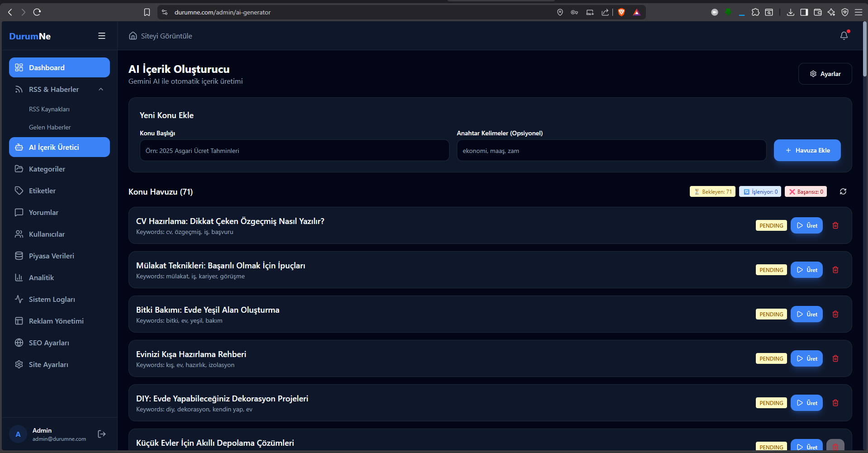Open the Yorumlar section

[x=59, y=212]
